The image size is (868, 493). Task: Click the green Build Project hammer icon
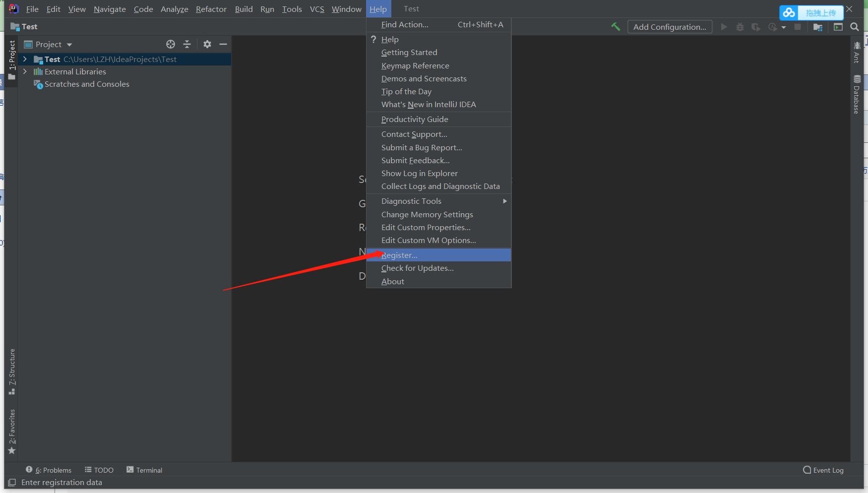click(x=616, y=27)
